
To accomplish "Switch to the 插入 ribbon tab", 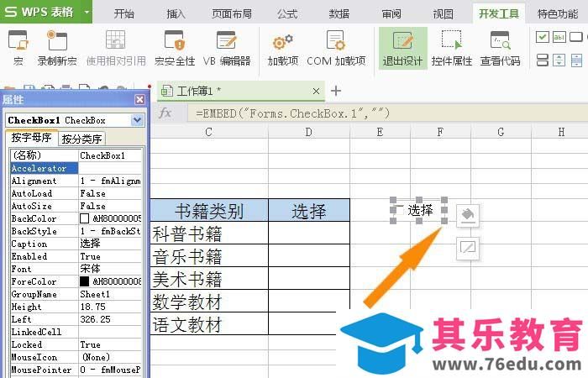I will (x=176, y=14).
